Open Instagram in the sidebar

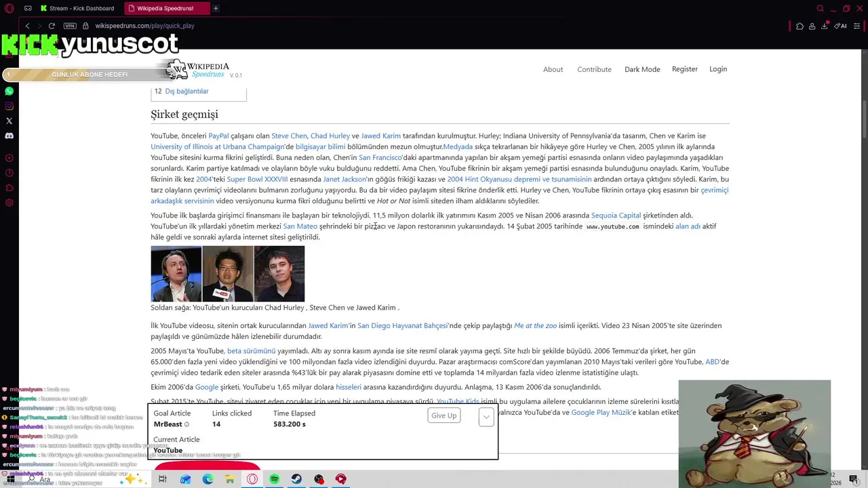[x=9, y=106]
